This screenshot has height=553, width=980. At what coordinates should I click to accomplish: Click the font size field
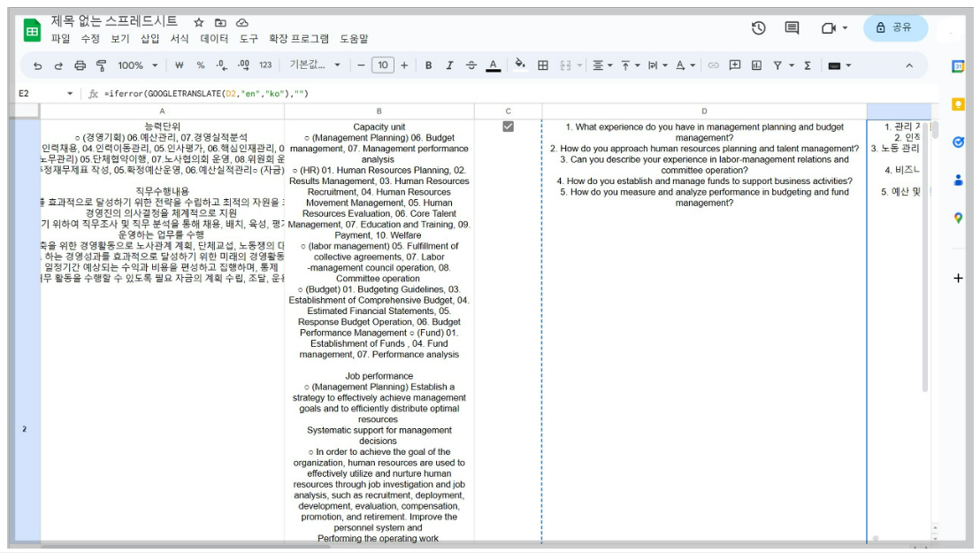coord(382,65)
